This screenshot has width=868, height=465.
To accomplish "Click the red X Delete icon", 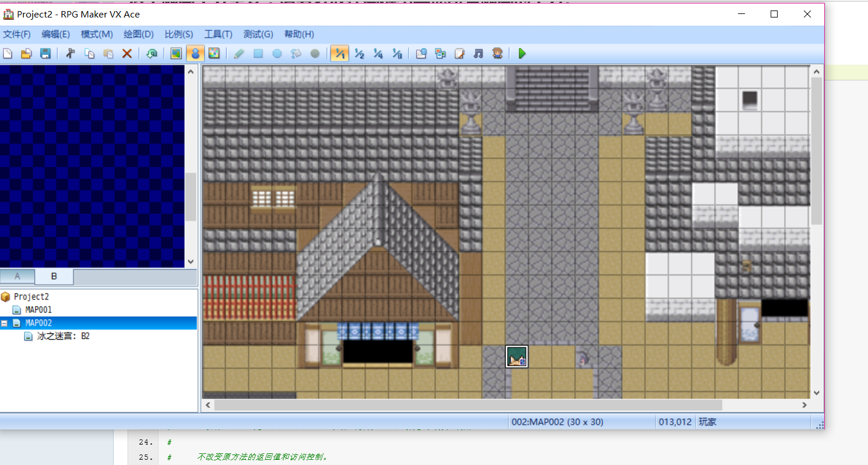I will click(126, 54).
